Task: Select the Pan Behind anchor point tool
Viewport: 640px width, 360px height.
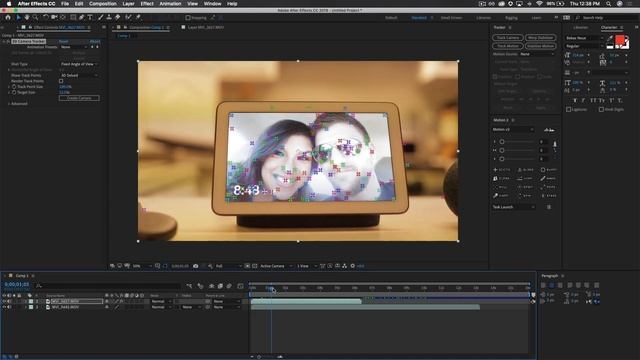Action: pos(63,18)
